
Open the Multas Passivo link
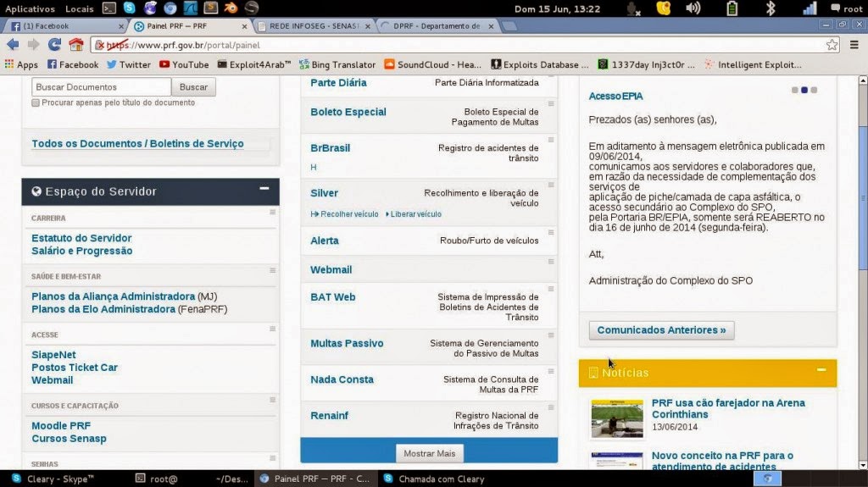click(x=347, y=343)
